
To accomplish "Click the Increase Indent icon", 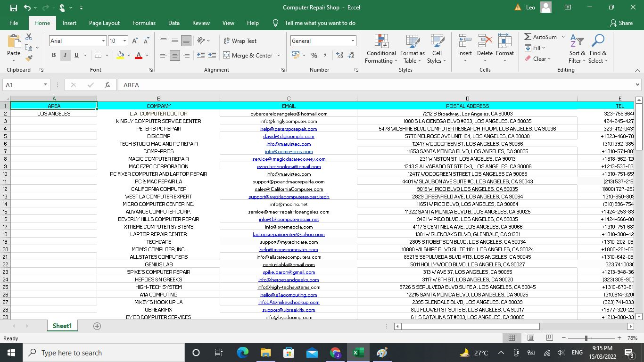I will point(212,55).
